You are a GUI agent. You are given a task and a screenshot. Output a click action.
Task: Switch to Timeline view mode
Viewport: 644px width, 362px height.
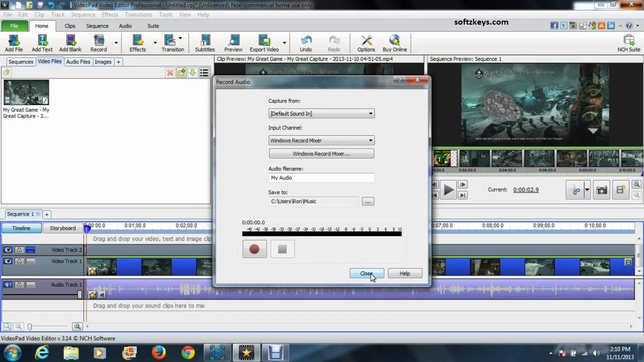(x=21, y=228)
